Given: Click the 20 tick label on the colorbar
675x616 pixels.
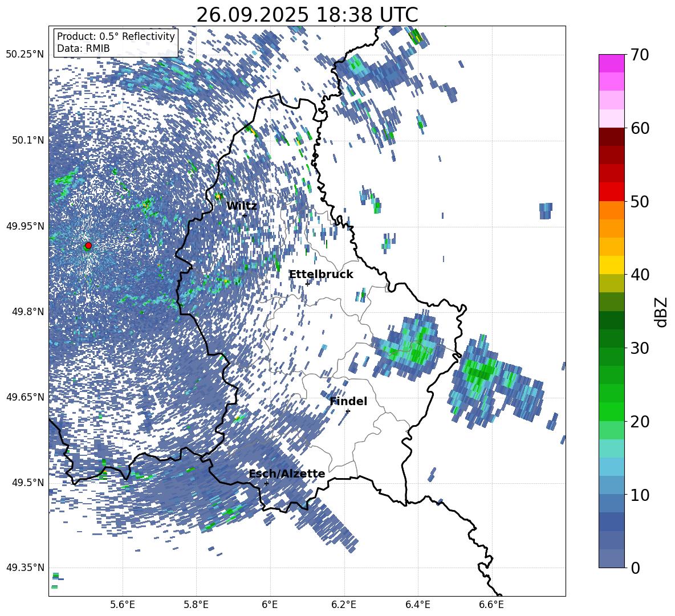Looking at the screenshot, I should (640, 422).
